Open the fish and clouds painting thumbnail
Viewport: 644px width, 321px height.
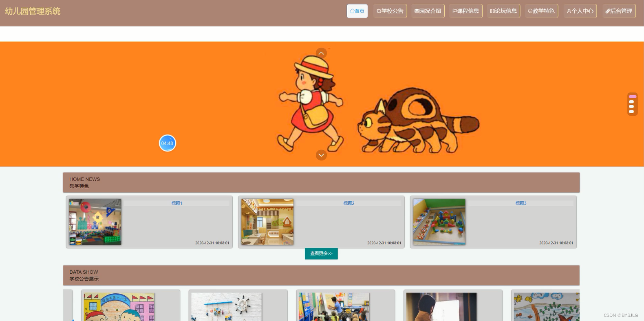547,307
